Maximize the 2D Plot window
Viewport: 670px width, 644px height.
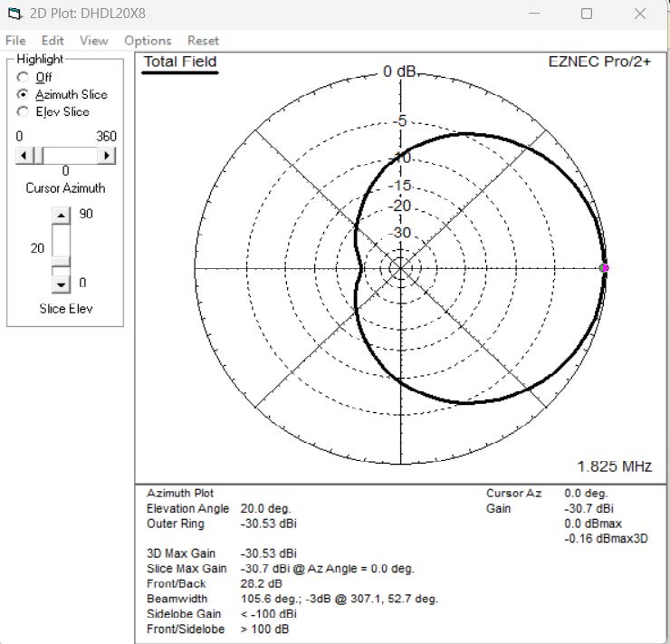tap(587, 14)
